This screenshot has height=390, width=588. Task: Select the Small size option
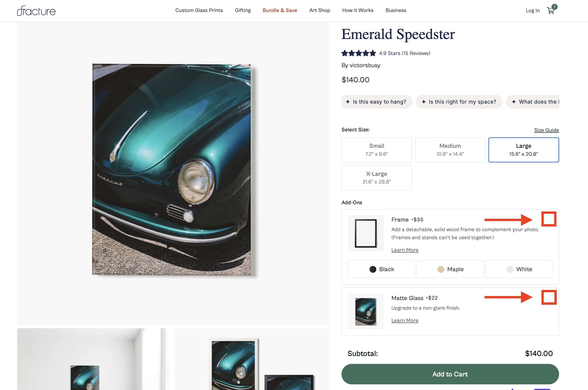click(x=376, y=150)
